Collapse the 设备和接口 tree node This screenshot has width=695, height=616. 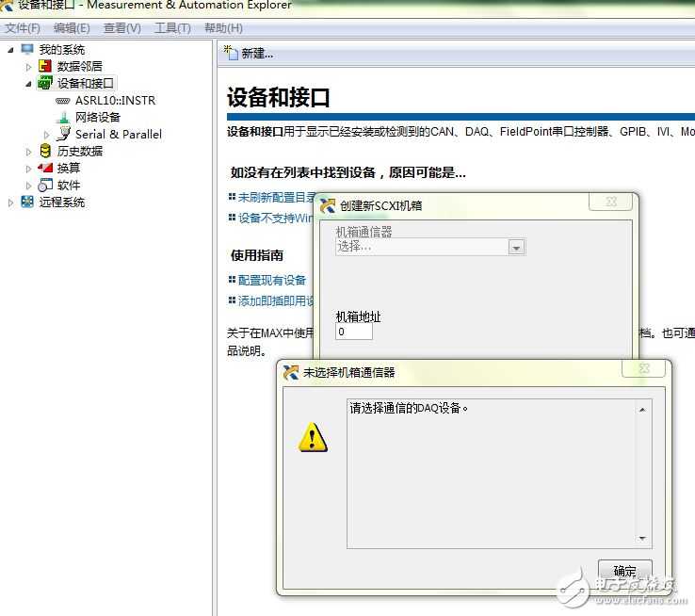[28, 84]
